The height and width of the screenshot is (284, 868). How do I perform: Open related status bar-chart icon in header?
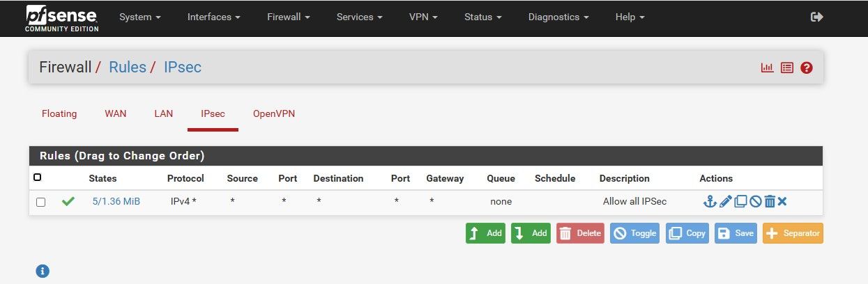[768, 68]
